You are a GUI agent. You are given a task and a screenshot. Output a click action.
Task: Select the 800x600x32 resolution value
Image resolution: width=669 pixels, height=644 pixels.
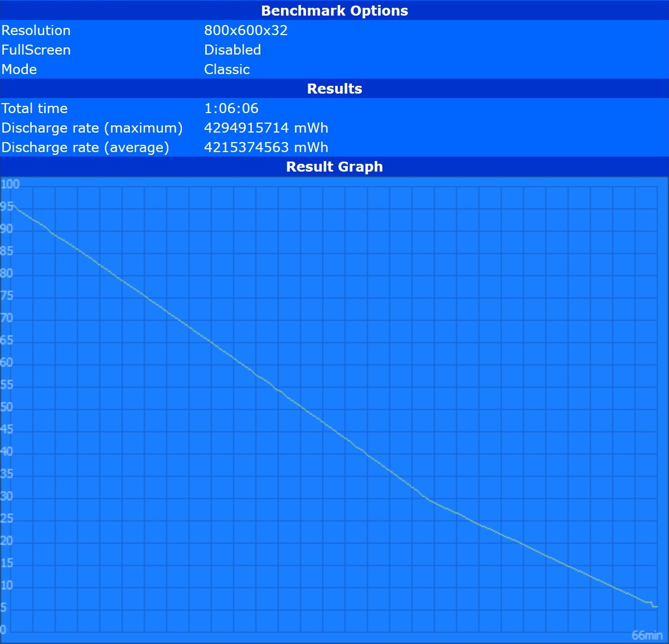point(246,30)
